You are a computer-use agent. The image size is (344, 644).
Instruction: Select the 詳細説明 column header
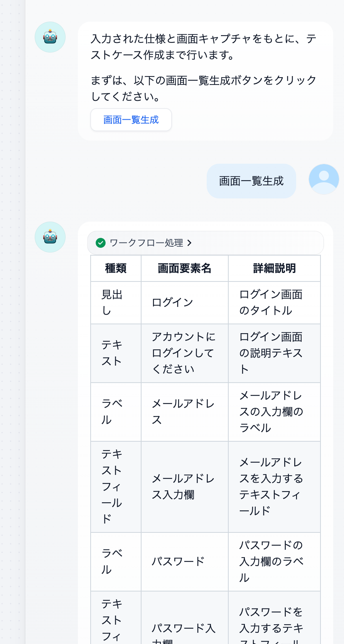tap(274, 268)
